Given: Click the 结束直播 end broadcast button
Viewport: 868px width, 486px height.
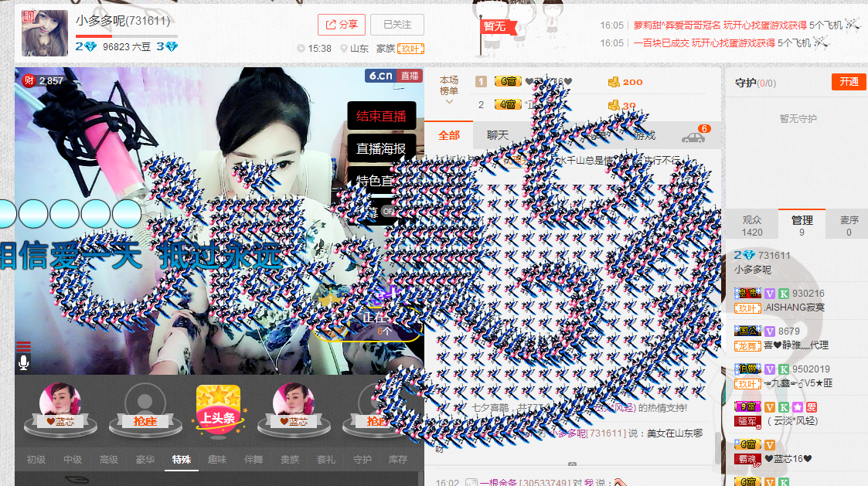Looking at the screenshot, I should 381,116.
